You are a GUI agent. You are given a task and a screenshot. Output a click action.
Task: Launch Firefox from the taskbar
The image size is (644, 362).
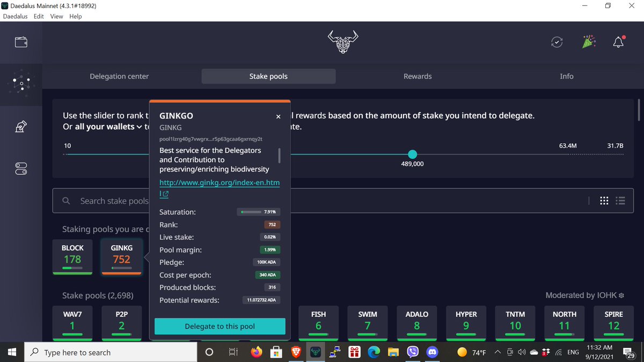coord(257,352)
